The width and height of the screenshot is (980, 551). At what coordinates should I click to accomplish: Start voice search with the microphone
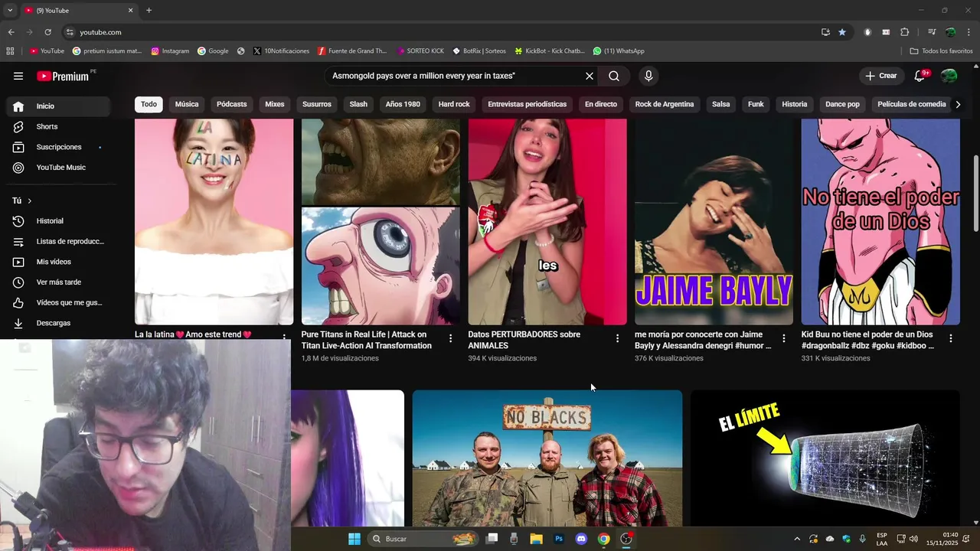(648, 76)
